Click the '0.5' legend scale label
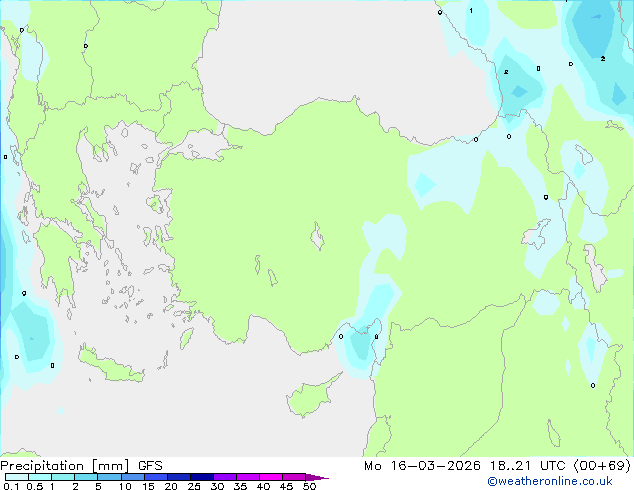This screenshot has width=634, height=490. point(35,486)
